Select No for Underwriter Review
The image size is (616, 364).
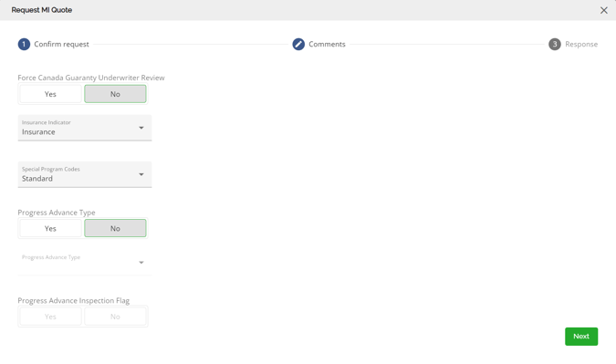tap(115, 94)
